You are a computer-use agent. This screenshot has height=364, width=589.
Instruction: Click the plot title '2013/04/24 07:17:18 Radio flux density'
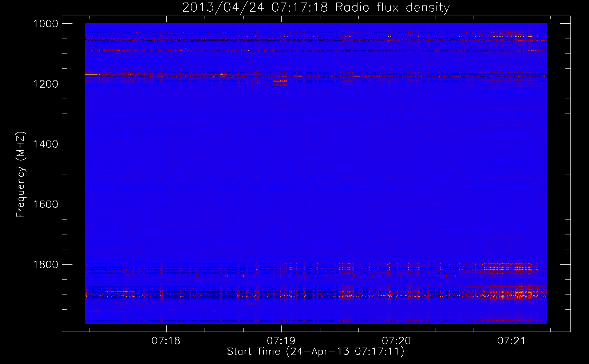[316, 7]
